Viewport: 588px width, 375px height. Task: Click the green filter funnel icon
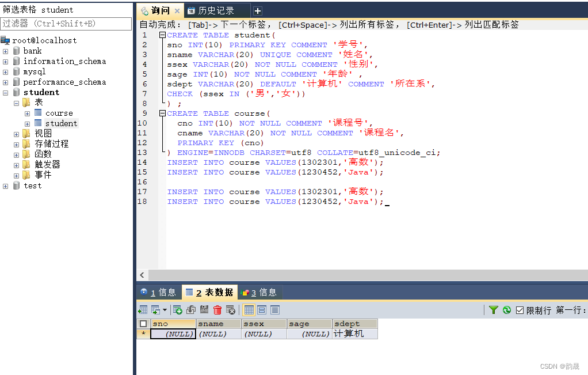click(x=494, y=310)
